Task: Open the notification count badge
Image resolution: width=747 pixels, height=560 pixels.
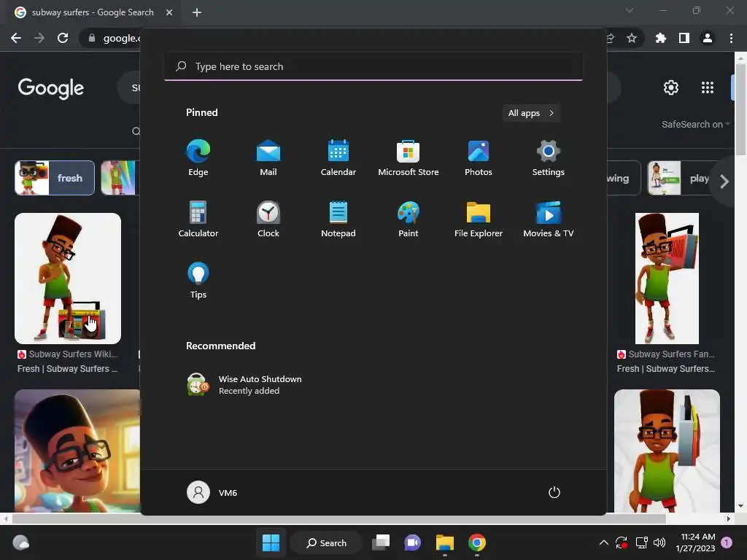Action: tap(727, 542)
